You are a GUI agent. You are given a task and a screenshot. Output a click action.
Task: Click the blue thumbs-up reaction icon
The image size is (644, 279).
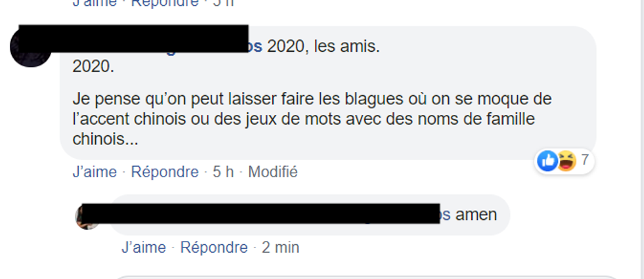point(547,161)
